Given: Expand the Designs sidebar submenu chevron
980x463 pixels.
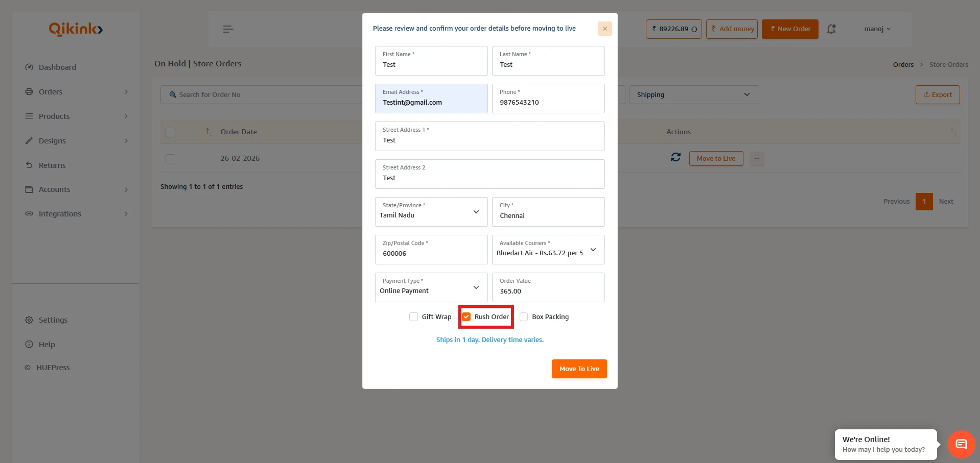Looking at the screenshot, I should pos(126,141).
